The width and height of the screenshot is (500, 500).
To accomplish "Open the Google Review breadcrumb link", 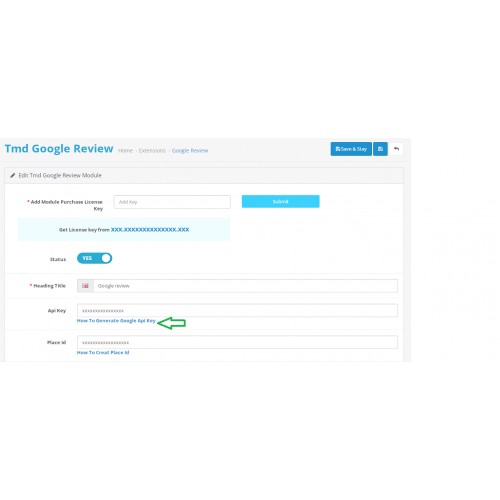I will (x=190, y=151).
